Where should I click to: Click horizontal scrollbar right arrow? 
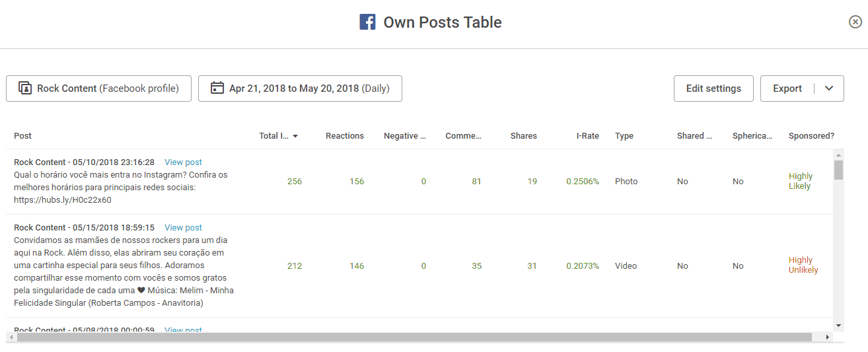pyautogui.click(x=828, y=337)
